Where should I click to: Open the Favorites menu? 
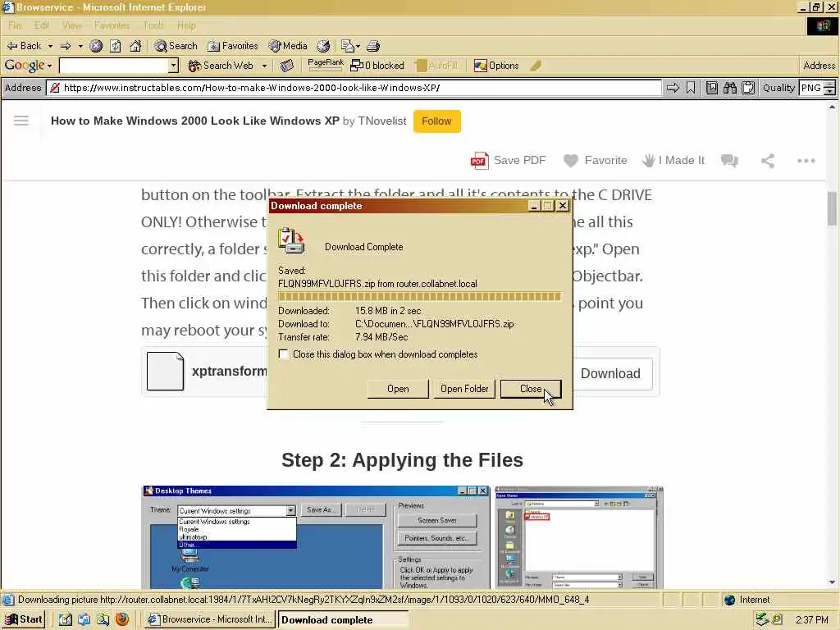(112, 25)
